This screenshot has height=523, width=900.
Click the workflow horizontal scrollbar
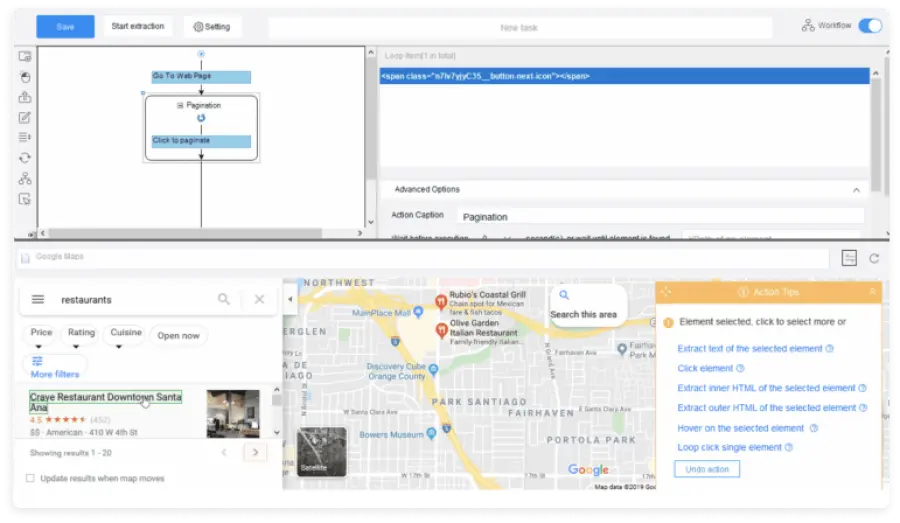pos(185,233)
